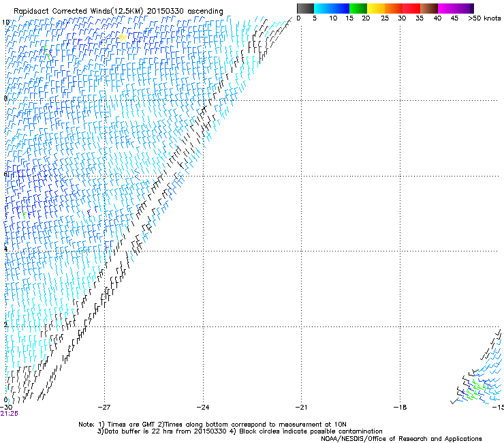Select the orange 25–30 knots color segment

point(394,8)
